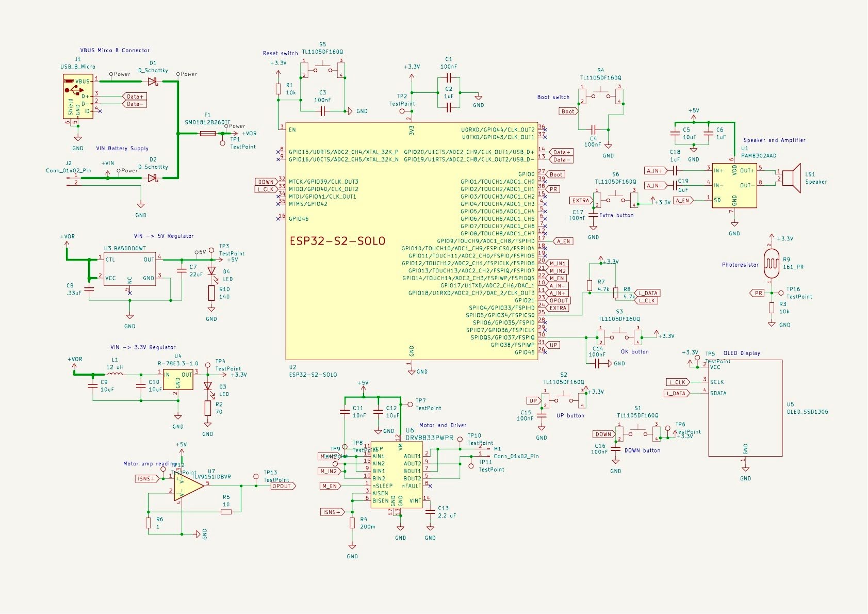Click the U4 R-78E3.3-1.0 regulator block
Viewport: 868px width, 614px height.
click(178, 380)
